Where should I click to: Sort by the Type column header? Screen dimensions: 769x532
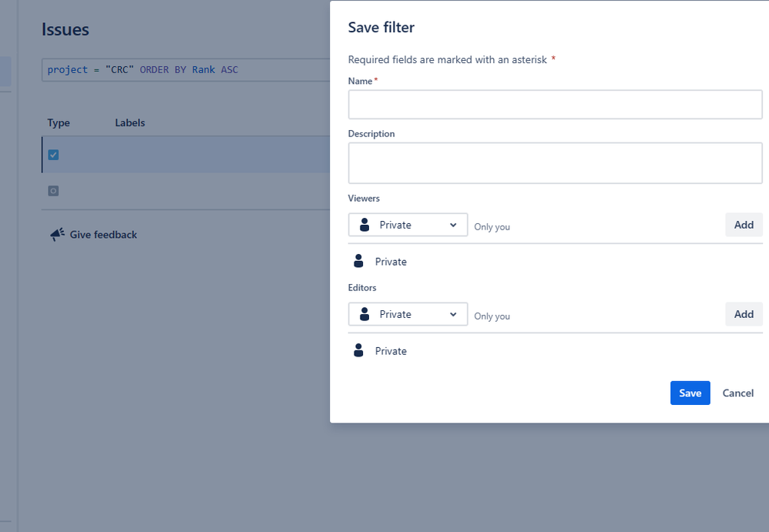[x=59, y=123]
